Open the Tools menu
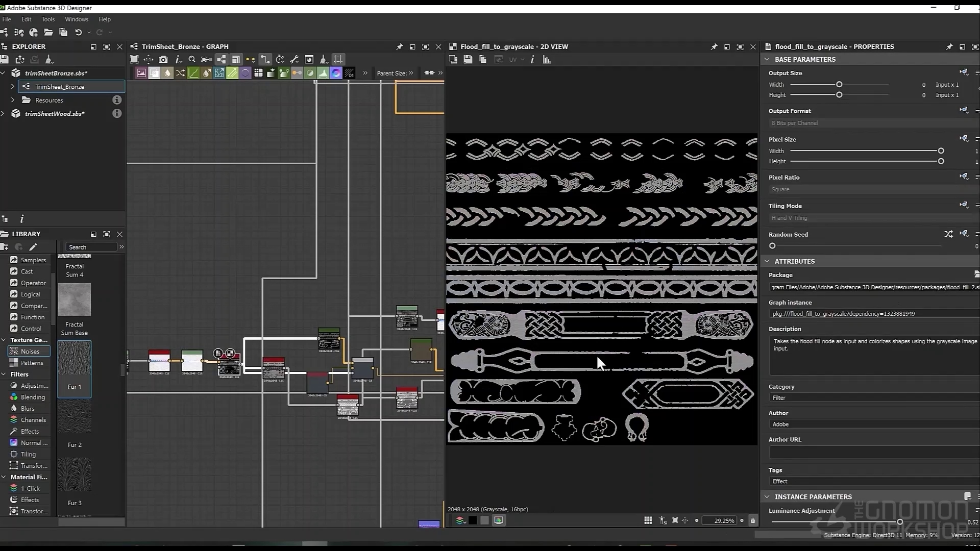Screen dimensions: 980x551 (x=48, y=19)
